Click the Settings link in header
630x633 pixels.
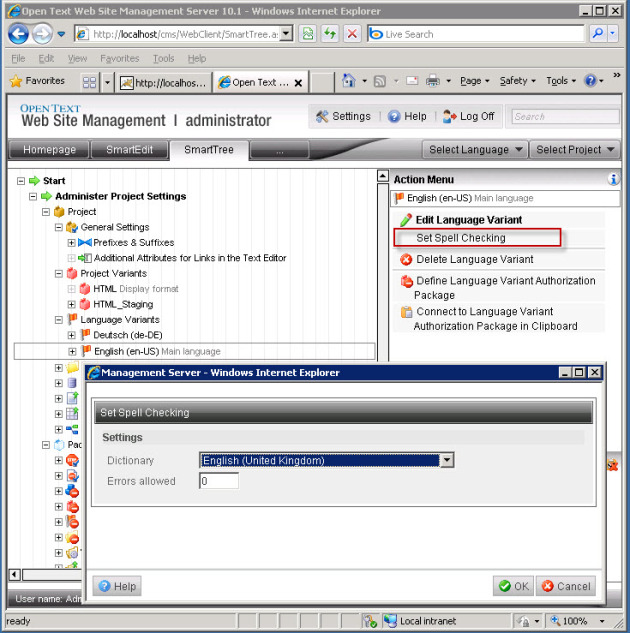point(343,116)
